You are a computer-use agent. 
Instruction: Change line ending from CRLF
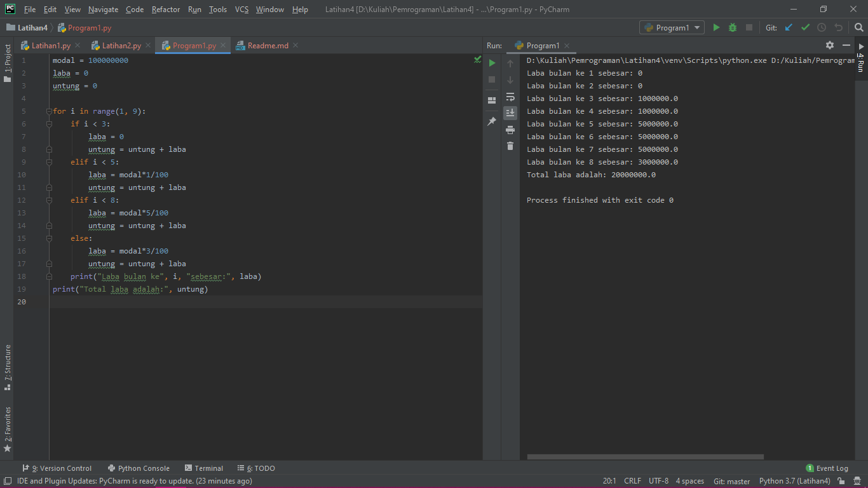[632, 481]
